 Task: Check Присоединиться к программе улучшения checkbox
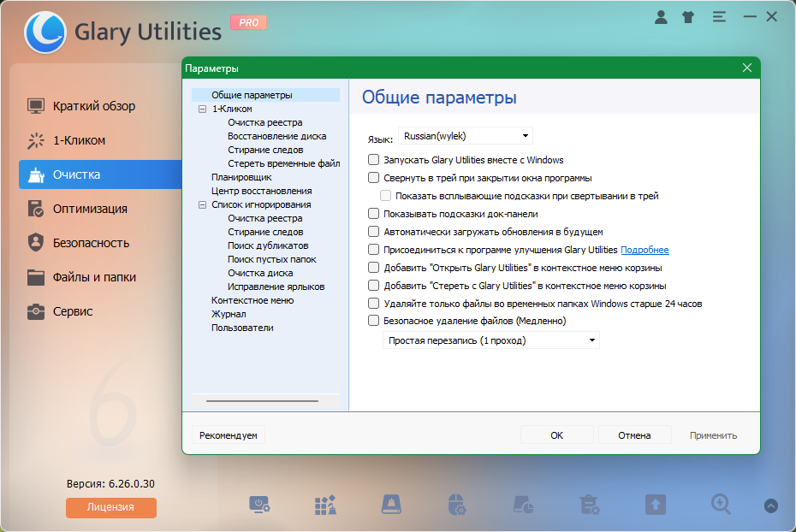pos(374,250)
